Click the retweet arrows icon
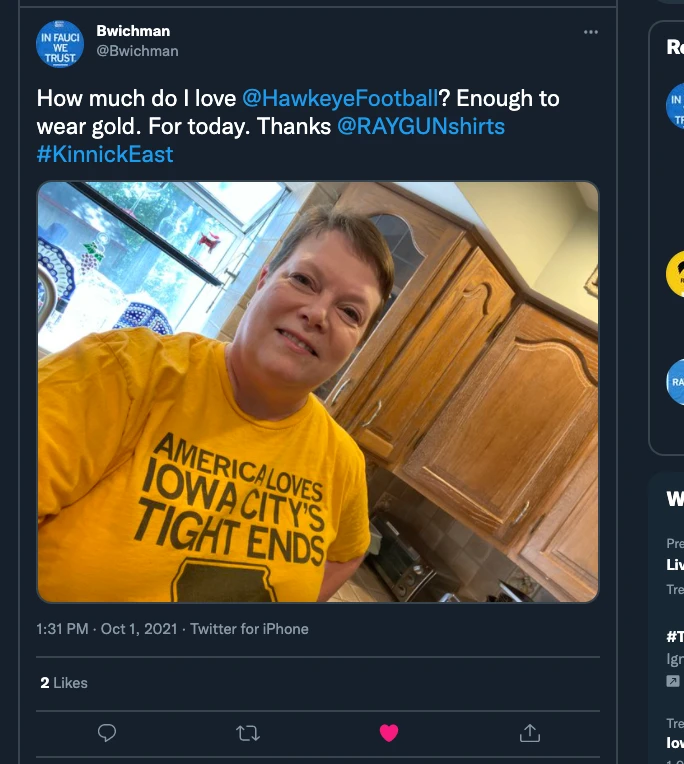Screen dimensions: 684x764 (x=248, y=733)
